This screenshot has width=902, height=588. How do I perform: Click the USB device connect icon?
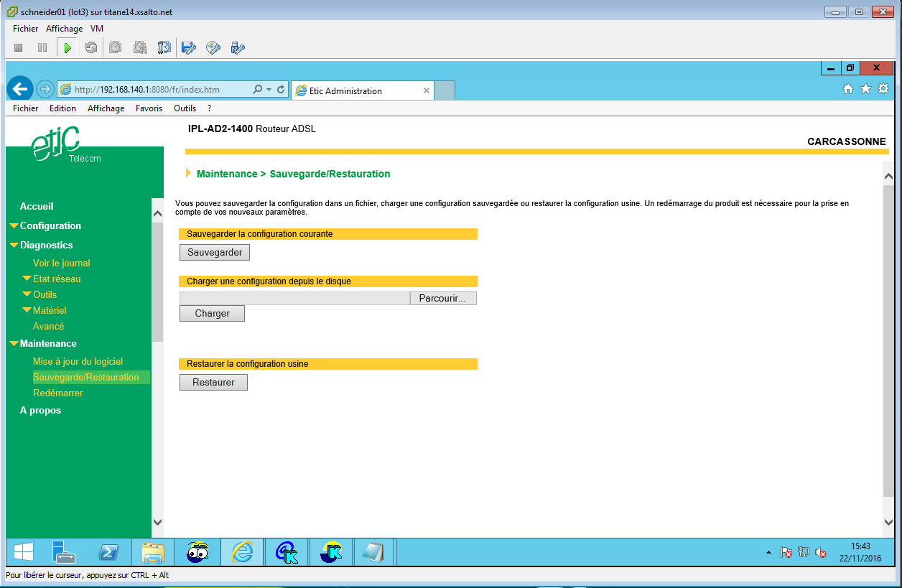(238, 48)
